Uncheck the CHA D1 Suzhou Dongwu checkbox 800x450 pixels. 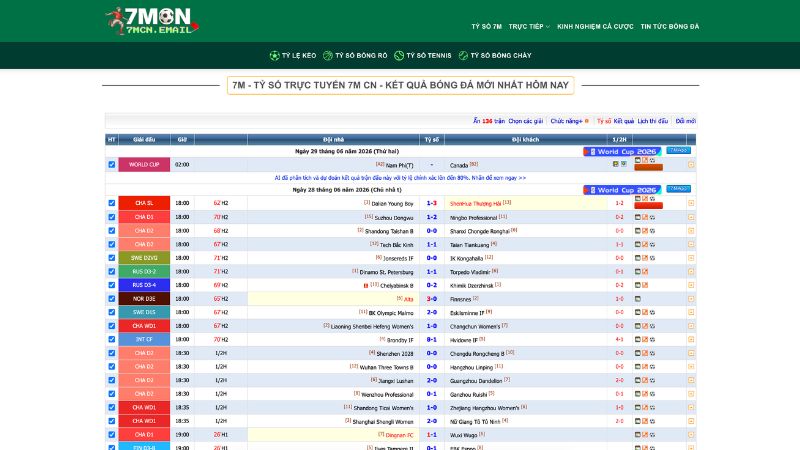tap(112, 217)
